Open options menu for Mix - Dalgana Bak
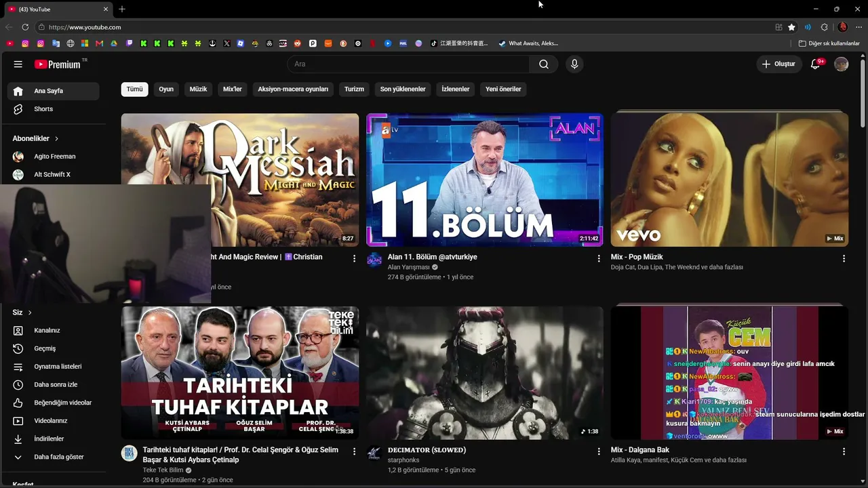Viewport: 868px width, 488px height. pos(844,451)
